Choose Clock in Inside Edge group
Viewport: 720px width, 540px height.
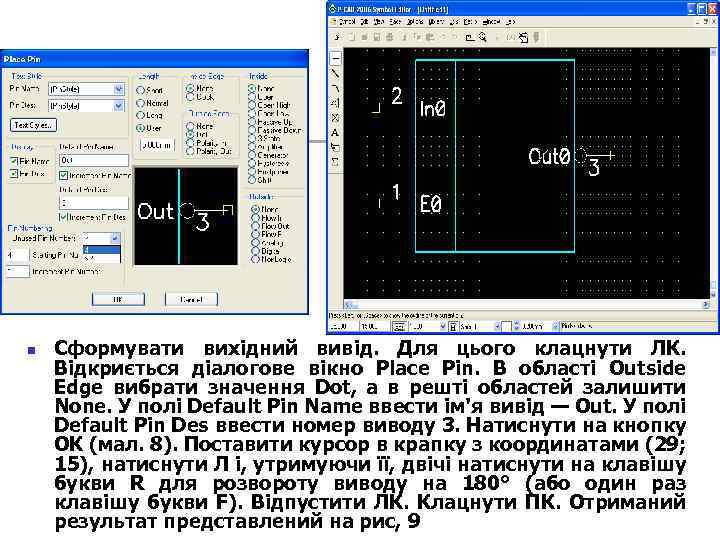click(190, 97)
